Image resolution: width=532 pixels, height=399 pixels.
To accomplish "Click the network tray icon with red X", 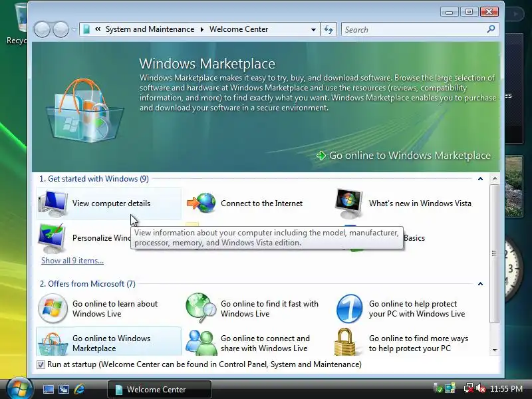I will click(469, 388).
